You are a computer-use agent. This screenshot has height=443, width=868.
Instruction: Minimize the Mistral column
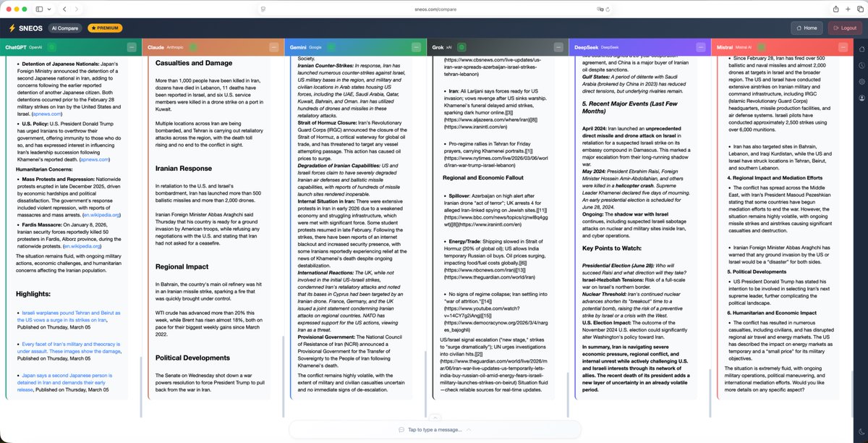point(843,46)
